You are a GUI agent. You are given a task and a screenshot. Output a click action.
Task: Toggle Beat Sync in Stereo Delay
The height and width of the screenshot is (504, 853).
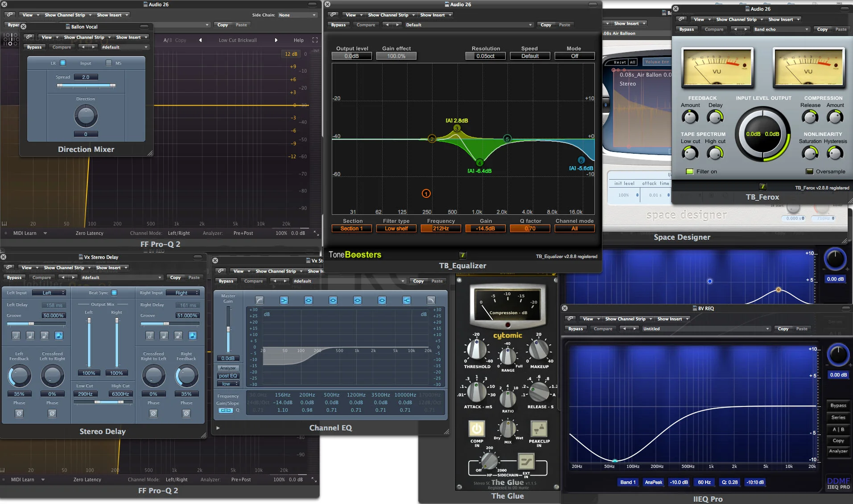[x=114, y=293]
